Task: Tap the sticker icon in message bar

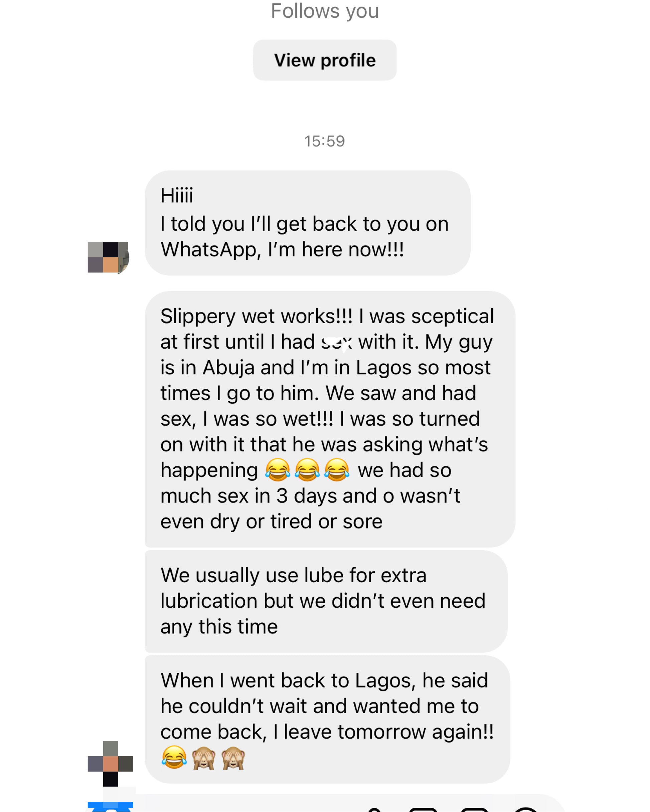Action: (x=474, y=809)
